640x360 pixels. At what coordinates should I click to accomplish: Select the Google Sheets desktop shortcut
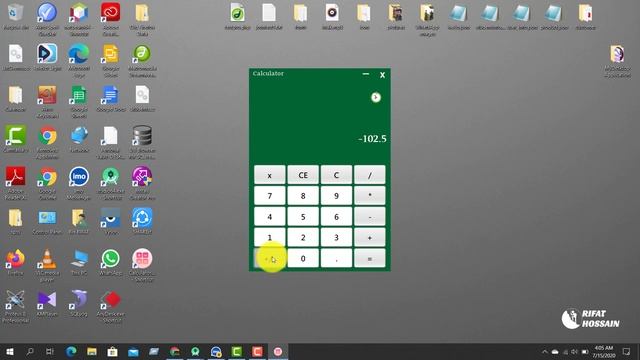(79, 101)
